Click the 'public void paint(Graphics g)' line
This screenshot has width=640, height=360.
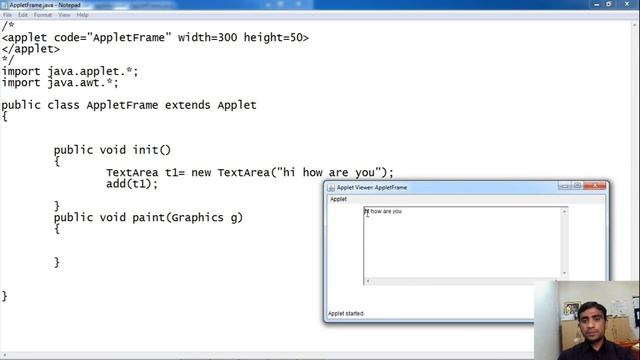pyautogui.click(x=148, y=218)
